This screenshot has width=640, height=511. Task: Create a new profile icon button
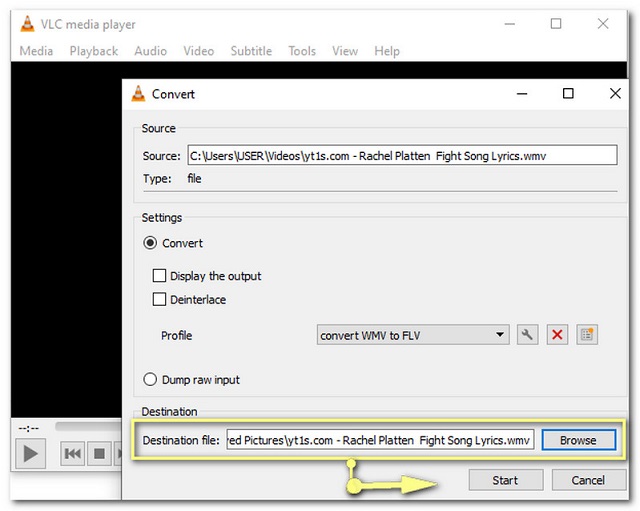587,335
